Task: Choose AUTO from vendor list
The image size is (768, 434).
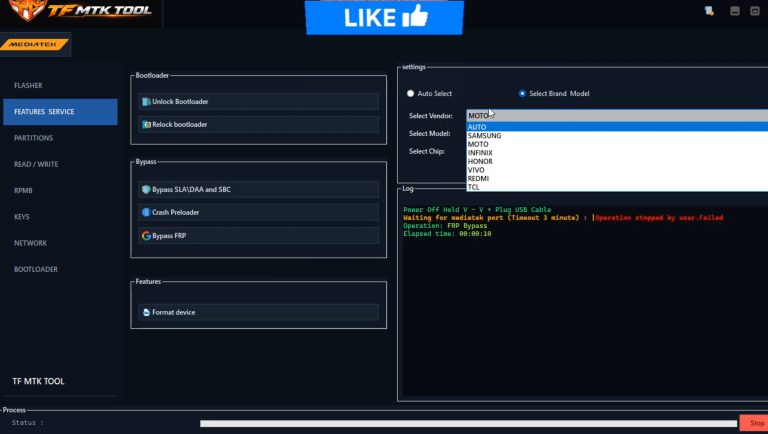Action: coord(617,127)
